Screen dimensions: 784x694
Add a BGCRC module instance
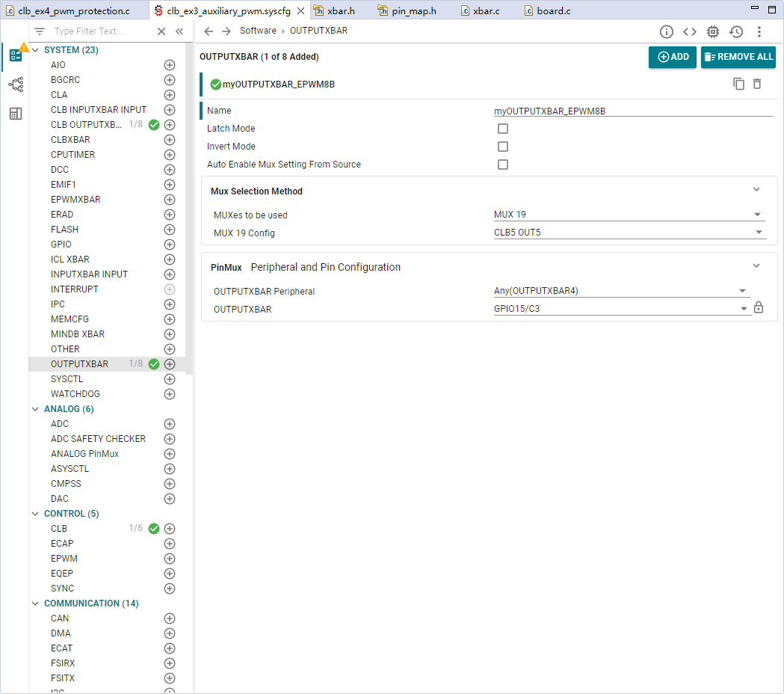point(170,80)
